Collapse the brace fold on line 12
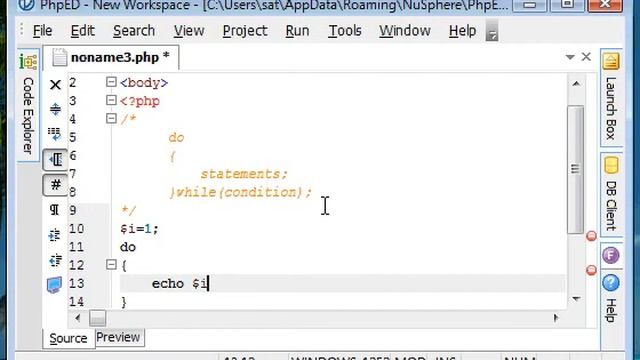Viewport: 640px width, 360px height. (111, 264)
